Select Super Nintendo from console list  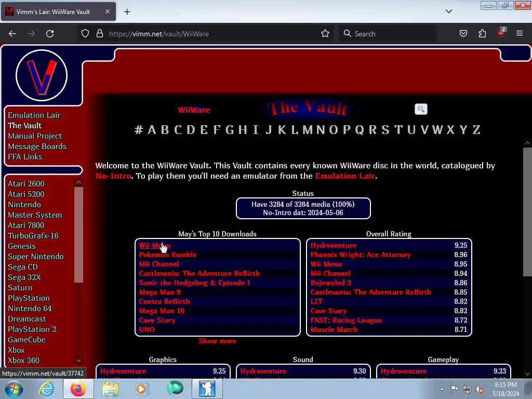pos(36,257)
